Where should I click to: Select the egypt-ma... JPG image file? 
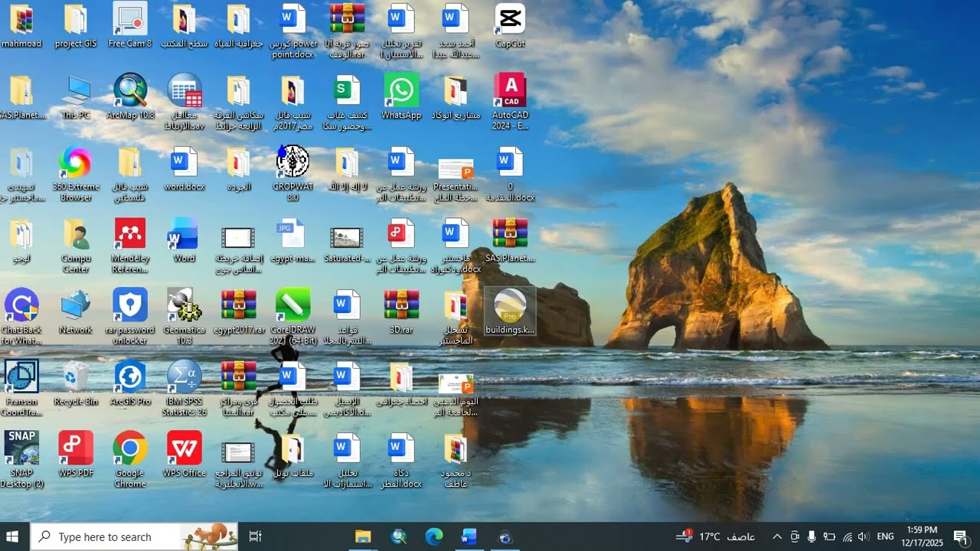(x=292, y=240)
